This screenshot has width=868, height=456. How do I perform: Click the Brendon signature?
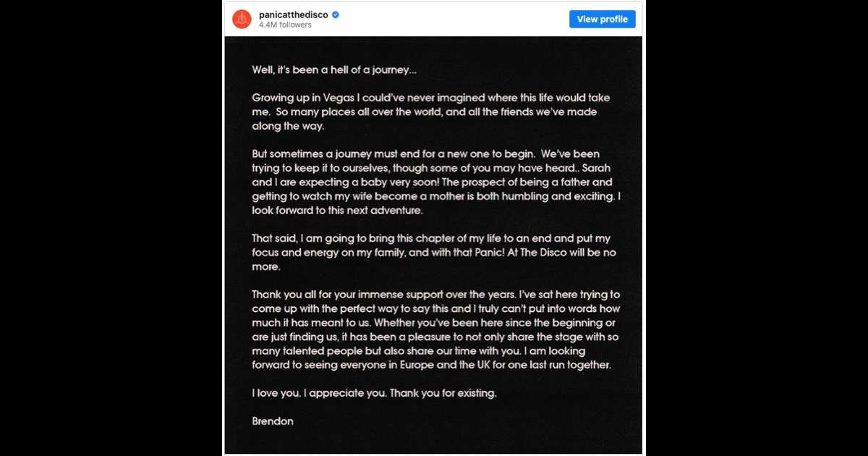(273, 421)
